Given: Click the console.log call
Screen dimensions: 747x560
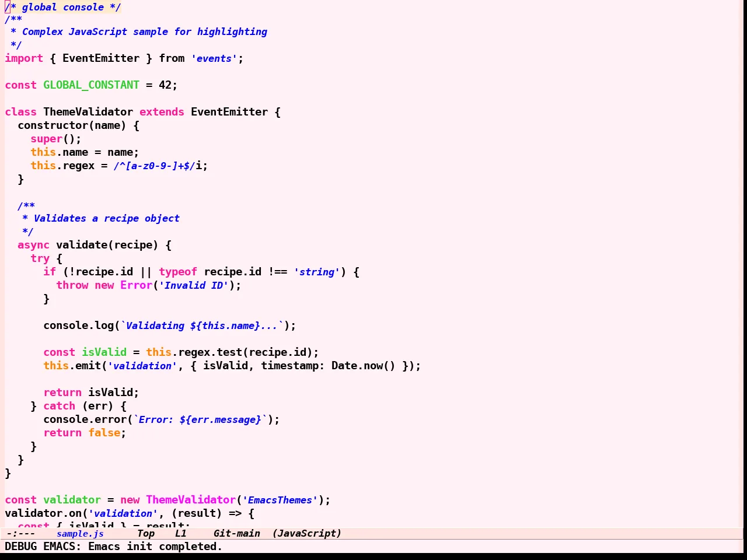Looking at the screenshot, I should tap(78, 325).
